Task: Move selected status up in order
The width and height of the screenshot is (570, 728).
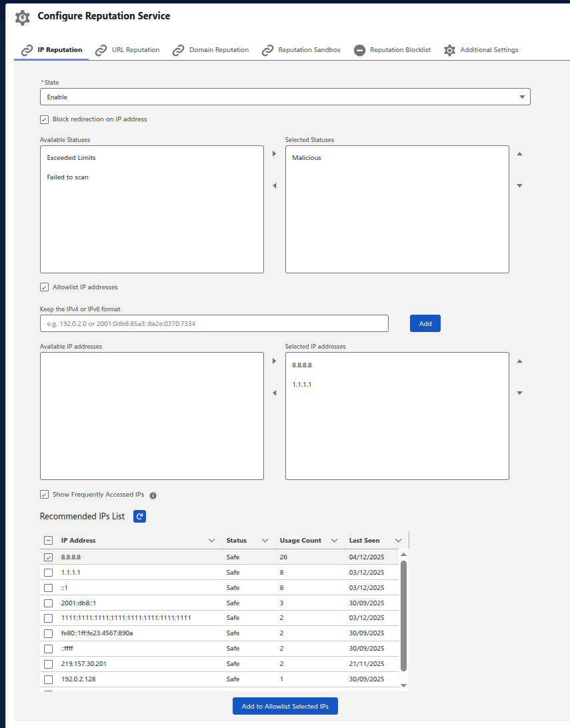Action: [520, 154]
